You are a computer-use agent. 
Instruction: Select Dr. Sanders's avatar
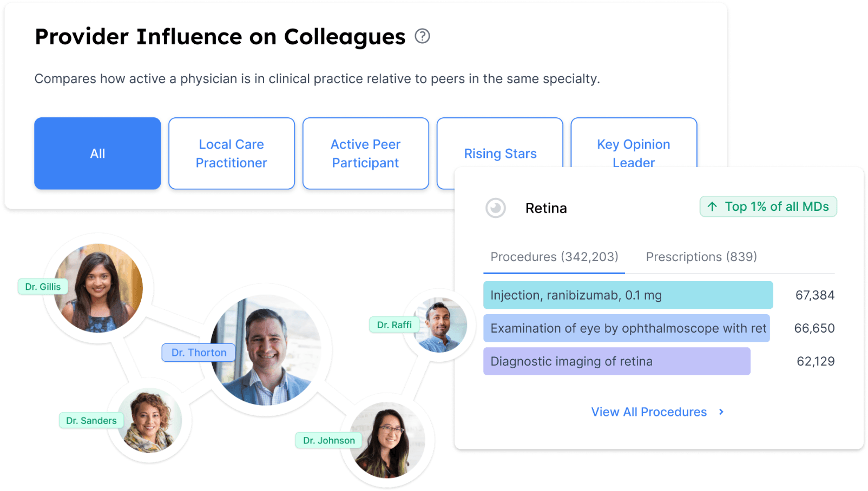pyautogui.click(x=150, y=421)
